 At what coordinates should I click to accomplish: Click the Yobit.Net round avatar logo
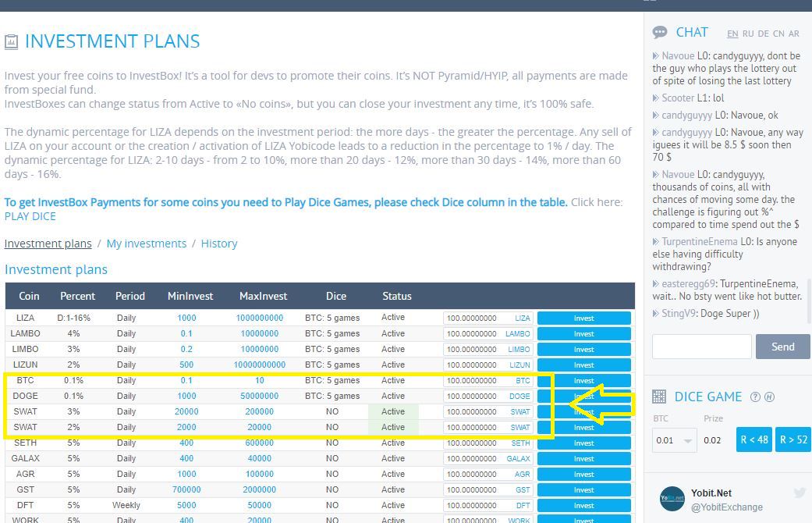(x=672, y=499)
